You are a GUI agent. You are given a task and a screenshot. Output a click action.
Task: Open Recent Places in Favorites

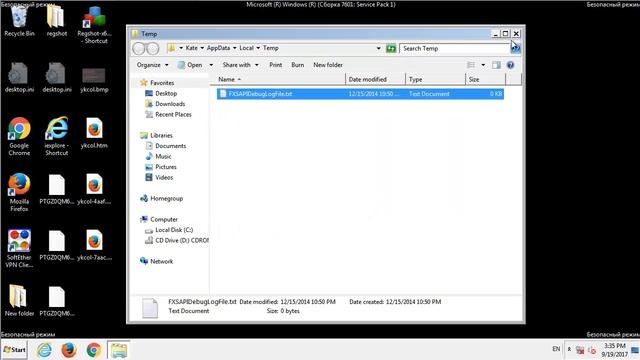tap(173, 115)
